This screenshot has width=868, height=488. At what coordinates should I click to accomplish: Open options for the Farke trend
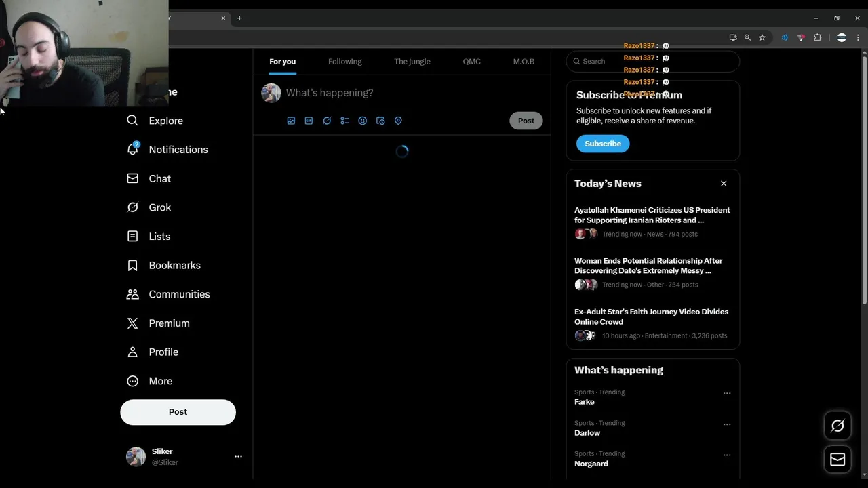[727, 393]
